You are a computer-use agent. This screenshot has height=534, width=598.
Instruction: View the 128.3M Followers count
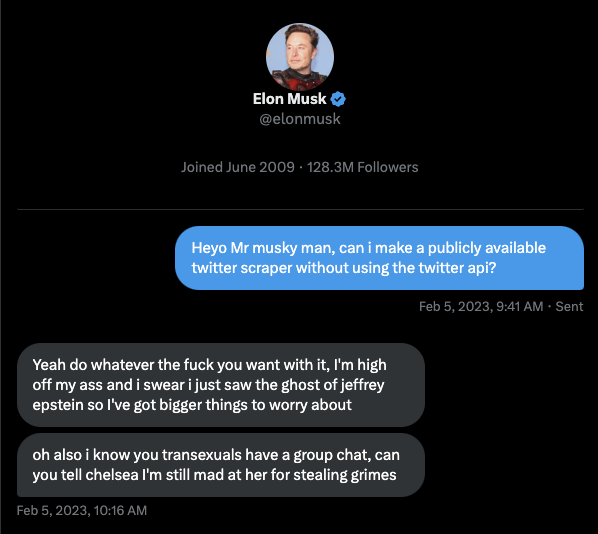pyautogui.click(x=362, y=167)
